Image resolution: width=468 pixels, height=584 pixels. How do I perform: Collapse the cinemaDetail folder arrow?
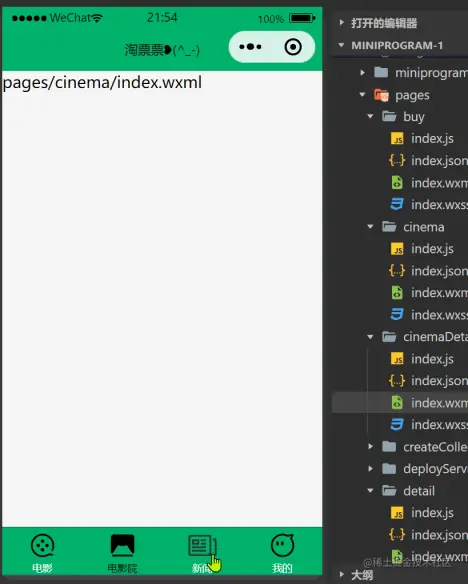pyautogui.click(x=370, y=337)
